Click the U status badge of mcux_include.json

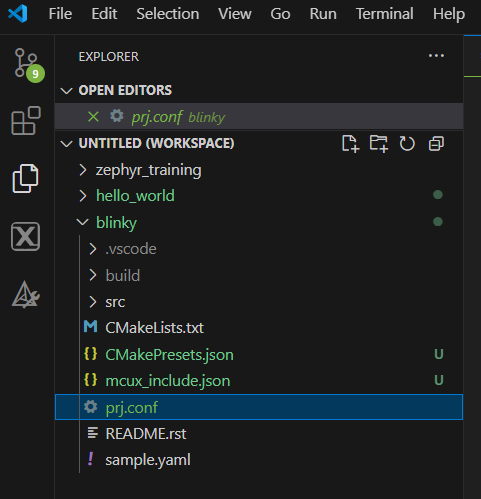click(439, 380)
